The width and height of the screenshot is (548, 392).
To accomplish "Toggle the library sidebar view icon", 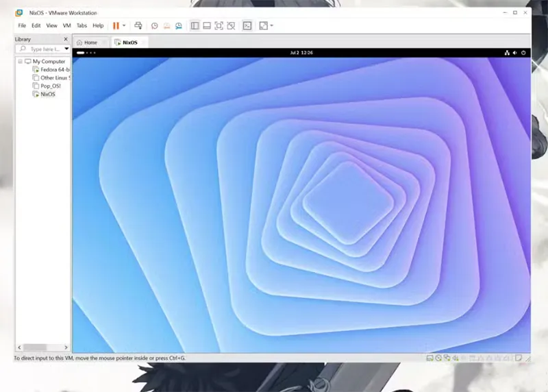I will tap(195, 25).
